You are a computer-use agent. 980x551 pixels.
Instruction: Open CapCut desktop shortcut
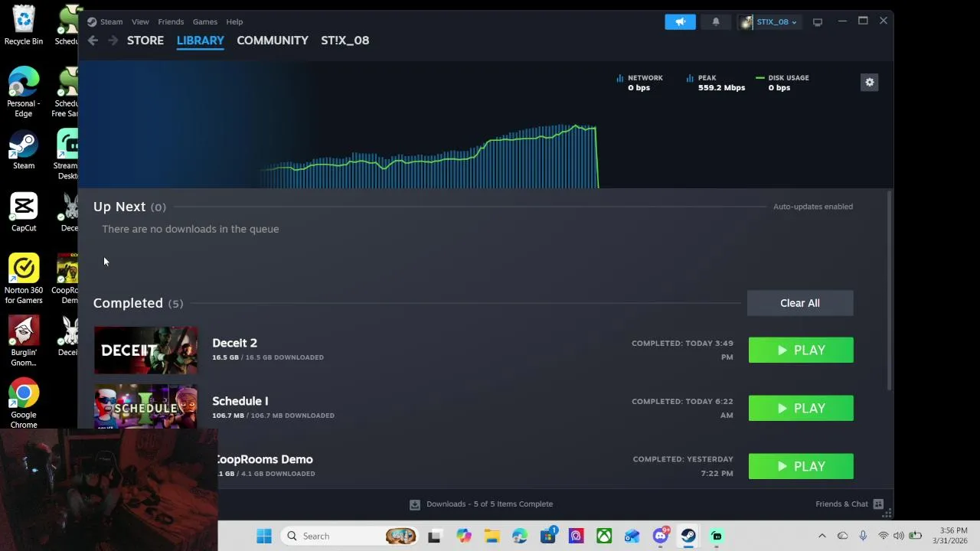click(24, 213)
